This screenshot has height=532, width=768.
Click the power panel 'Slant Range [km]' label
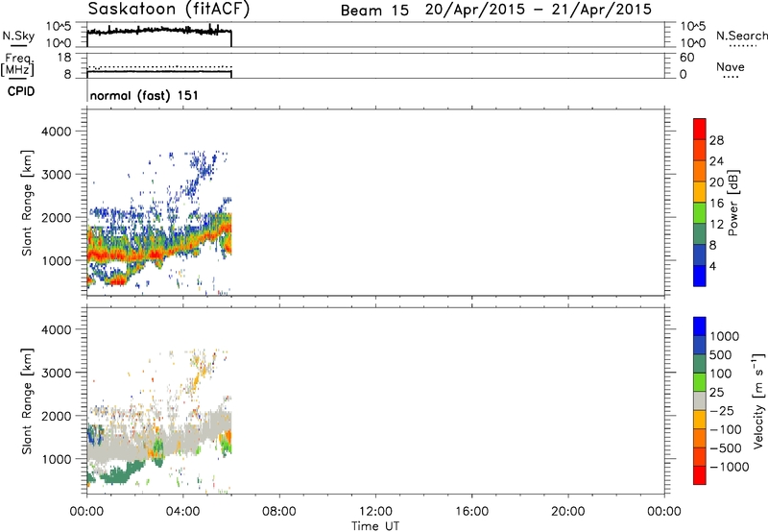coord(27,203)
